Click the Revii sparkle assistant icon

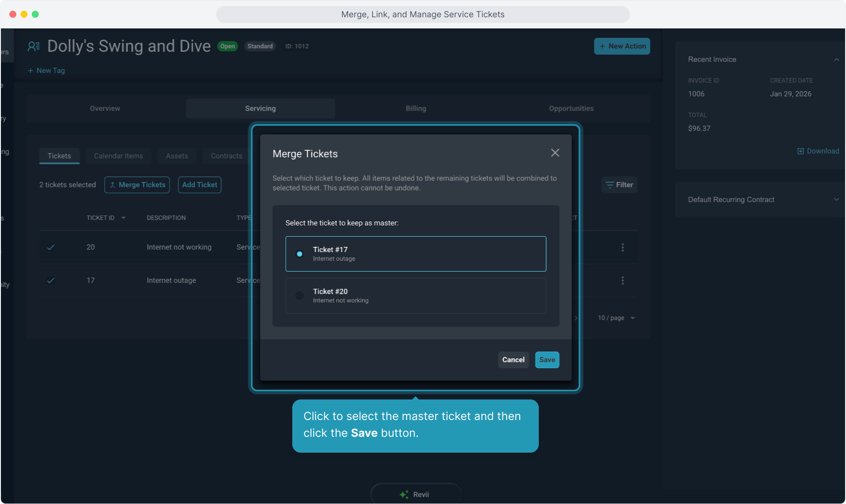point(404,495)
